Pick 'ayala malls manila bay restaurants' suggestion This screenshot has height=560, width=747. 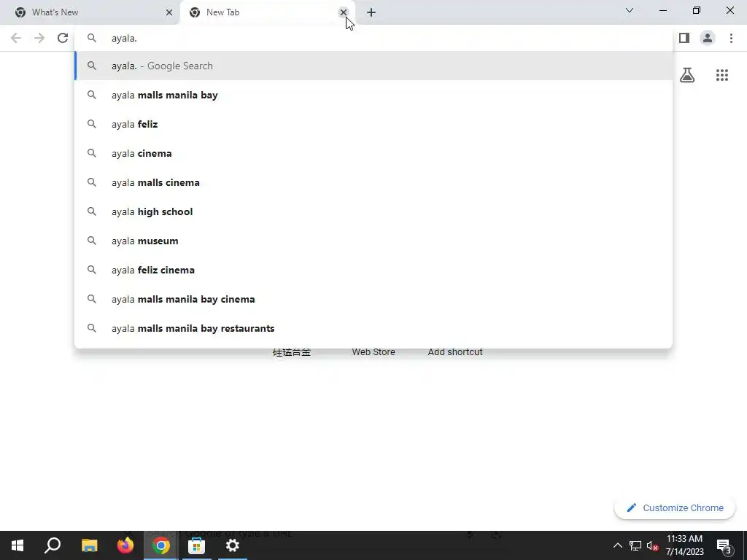(373, 328)
